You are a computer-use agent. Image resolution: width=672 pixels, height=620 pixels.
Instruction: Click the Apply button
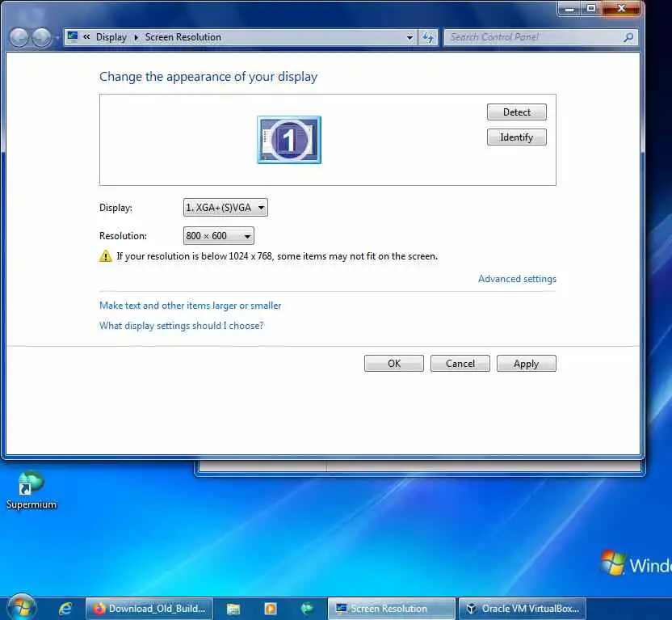(x=527, y=364)
